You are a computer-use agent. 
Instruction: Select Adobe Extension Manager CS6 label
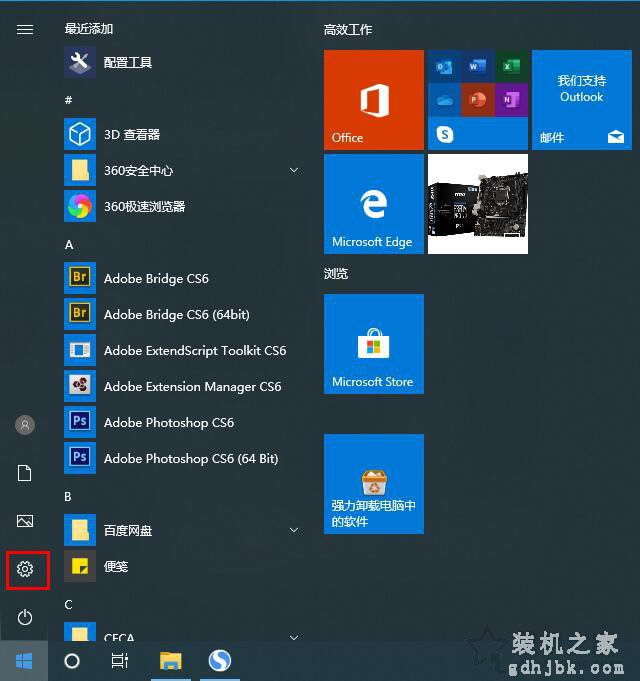coord(193,387)
